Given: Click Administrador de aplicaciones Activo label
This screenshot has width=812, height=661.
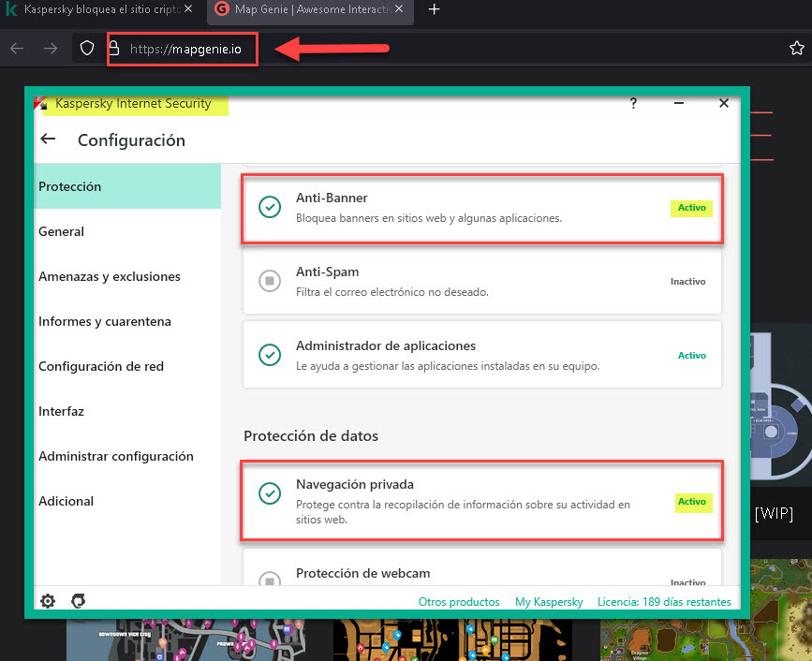Looking at the screenshot, I should click(692, 356).
